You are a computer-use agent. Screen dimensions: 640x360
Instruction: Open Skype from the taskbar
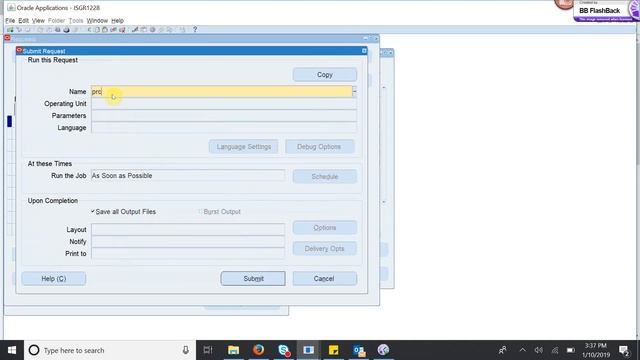[284, 350]
